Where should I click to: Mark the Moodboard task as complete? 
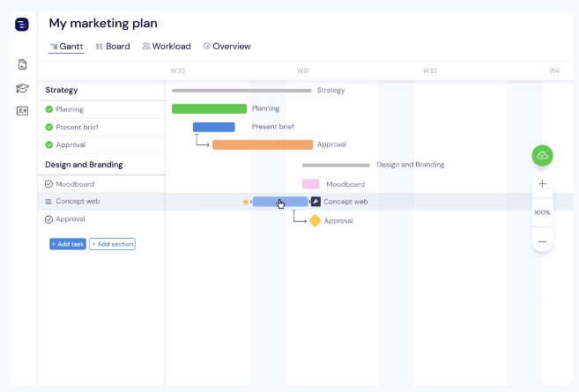[49, 184]
